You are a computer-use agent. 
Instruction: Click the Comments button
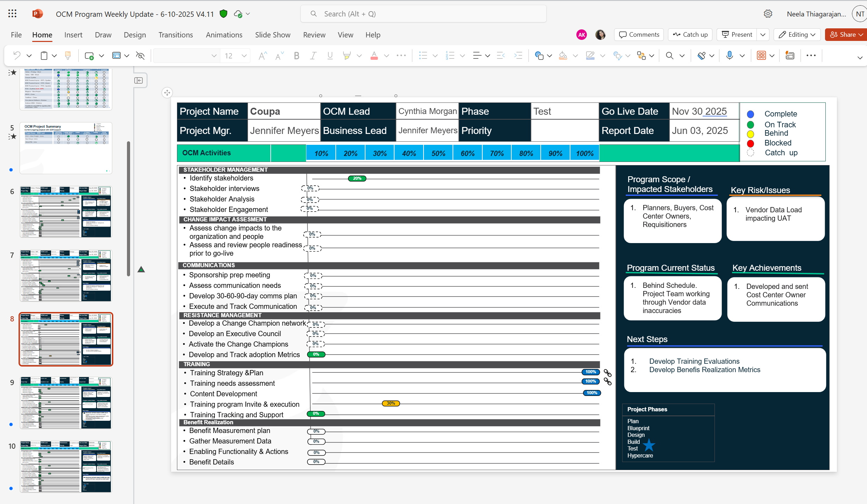[639, 35]
